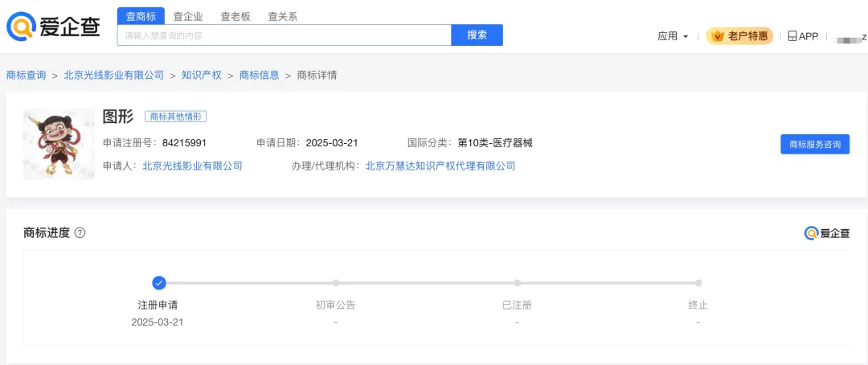Click the 注册申请 step label
Screen dimensions: 868x365
pos(158,306)
